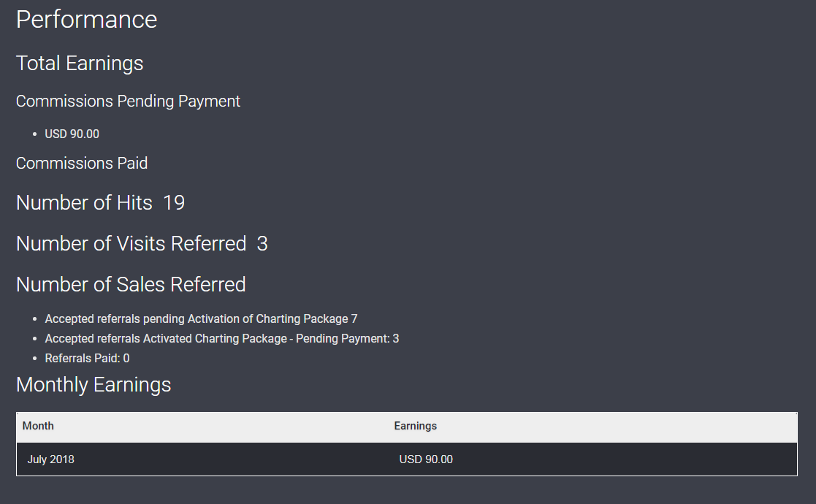Image resolution: width=816 pixels, height=504 pixels.
Task: Click Commissions Pending Payment label
Action: pos(128,102)
